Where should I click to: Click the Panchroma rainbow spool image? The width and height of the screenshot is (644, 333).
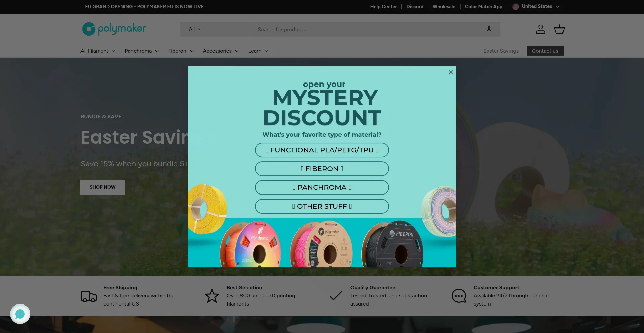[251, 245]
